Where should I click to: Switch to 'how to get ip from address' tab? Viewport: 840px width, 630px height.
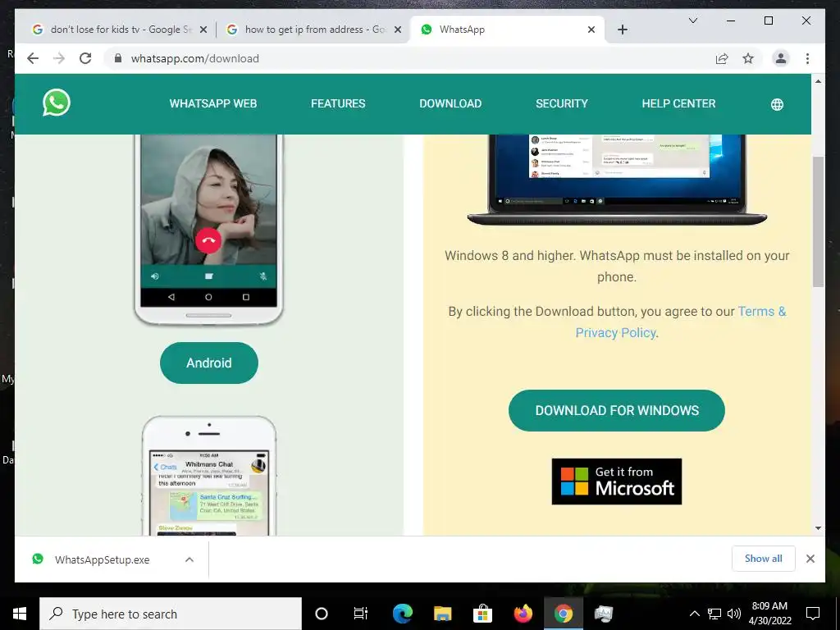[313, 30]
